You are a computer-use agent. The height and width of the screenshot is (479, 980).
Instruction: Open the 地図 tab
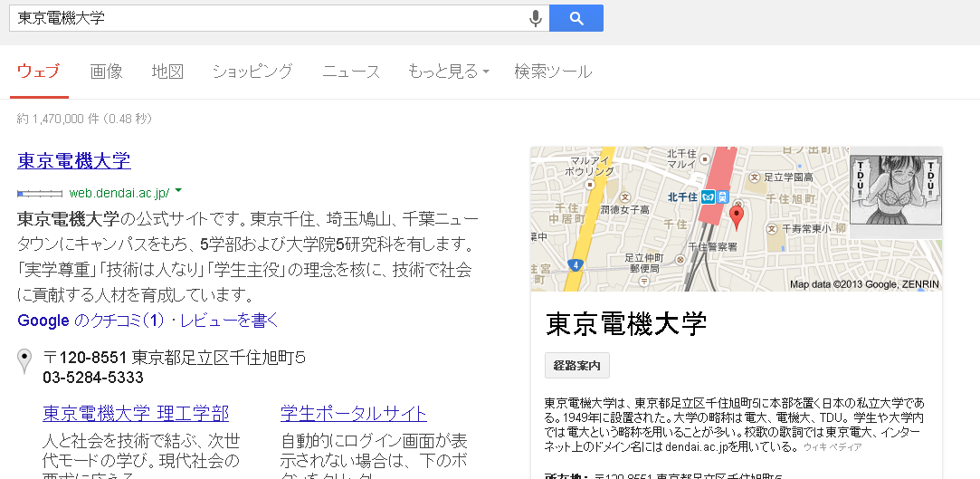tap(167, 72)
